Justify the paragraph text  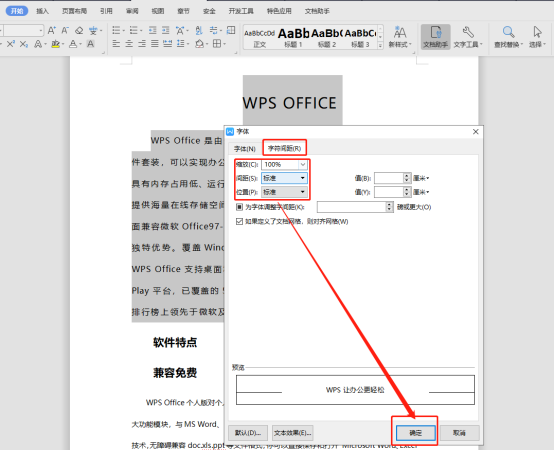pos(155,44)
